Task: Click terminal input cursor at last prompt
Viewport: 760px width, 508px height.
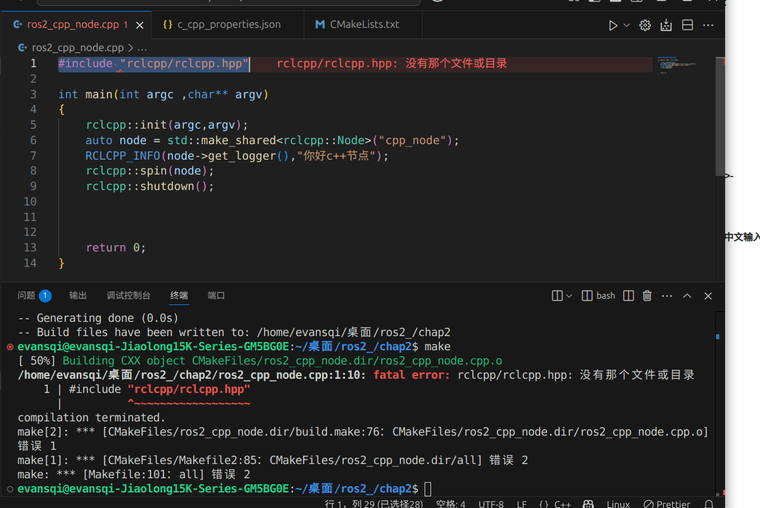Action: point(428,489)
